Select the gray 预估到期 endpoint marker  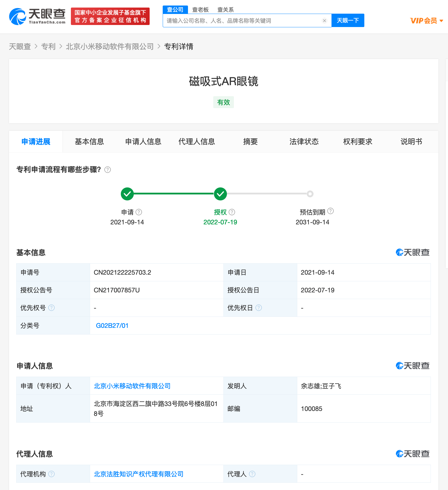[x=310, y=194]
